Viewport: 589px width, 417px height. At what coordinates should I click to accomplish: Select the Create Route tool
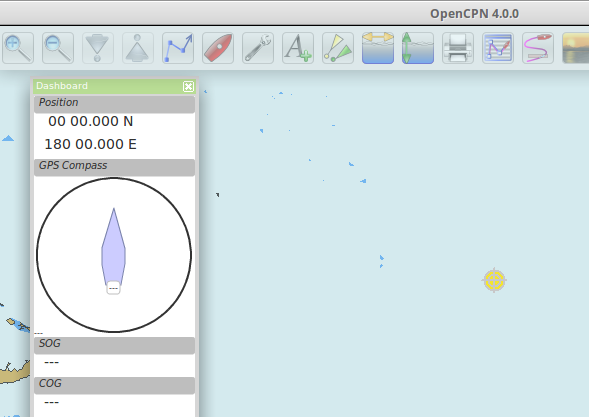(x=178, y=48)
